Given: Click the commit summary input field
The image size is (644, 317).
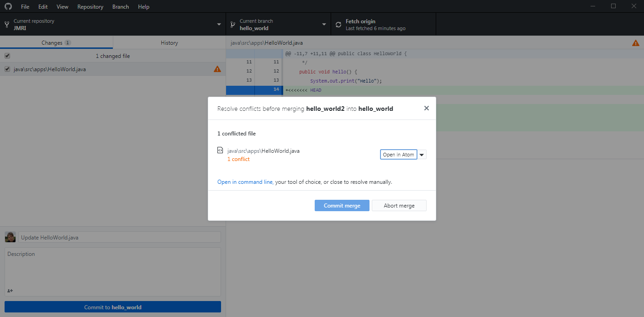Looking at the screenshot, I should (120, 238).
